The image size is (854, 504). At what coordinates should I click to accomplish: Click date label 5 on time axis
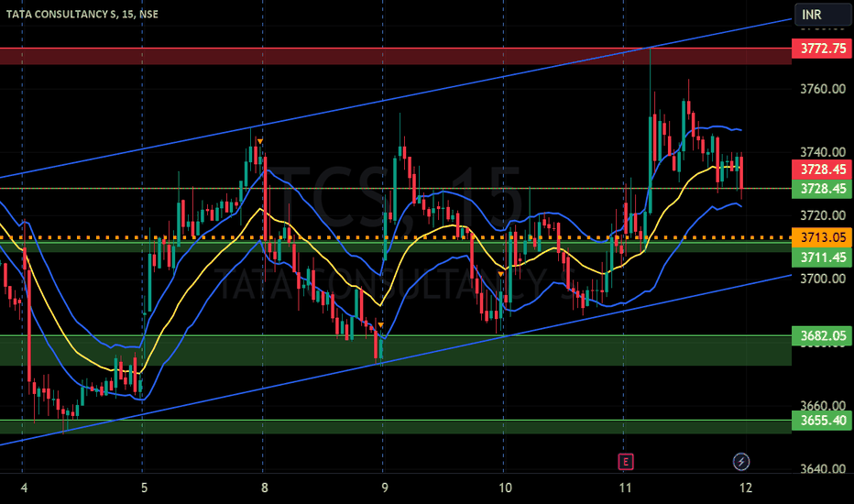point(144,488)
